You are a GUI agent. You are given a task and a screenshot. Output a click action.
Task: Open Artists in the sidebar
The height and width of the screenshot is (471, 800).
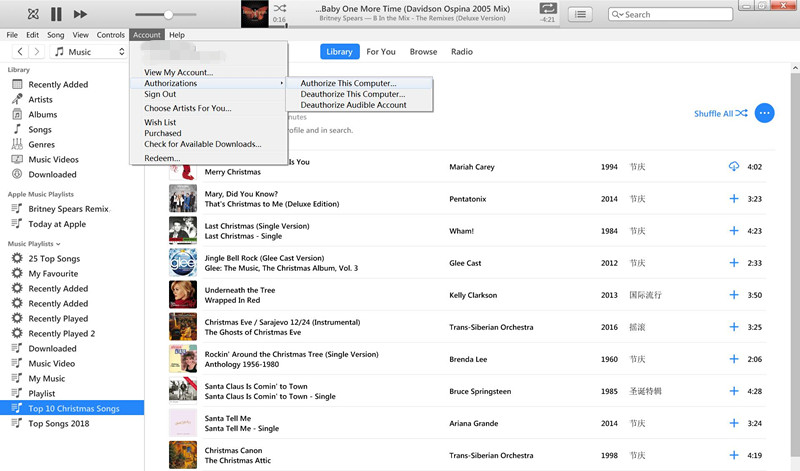point(40,100)
